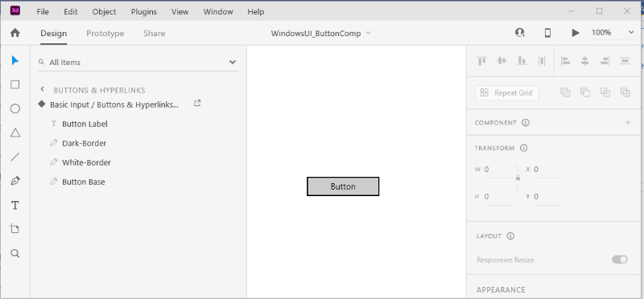Click the desktop preview play button
This screenshot has width=644, height=299.
coord(576,33)
